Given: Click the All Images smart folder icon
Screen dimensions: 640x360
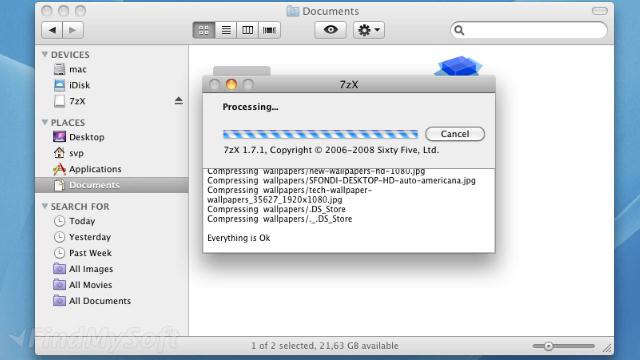Looking at the screenshot, I should [59, 269].
